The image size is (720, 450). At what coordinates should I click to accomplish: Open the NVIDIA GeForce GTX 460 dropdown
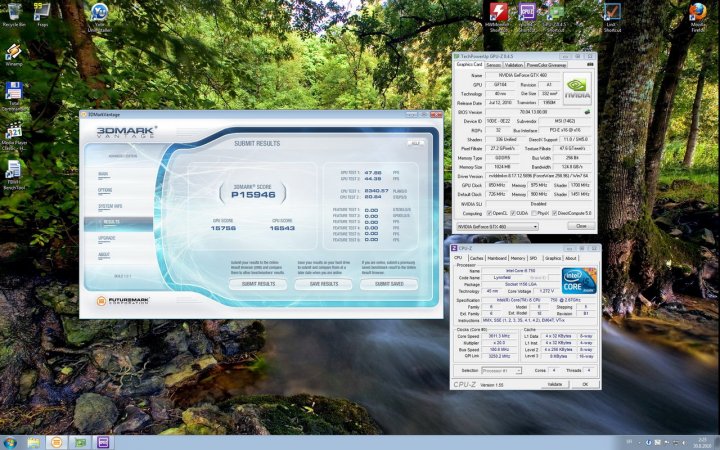pyautogui.click(x=497, y=226)
